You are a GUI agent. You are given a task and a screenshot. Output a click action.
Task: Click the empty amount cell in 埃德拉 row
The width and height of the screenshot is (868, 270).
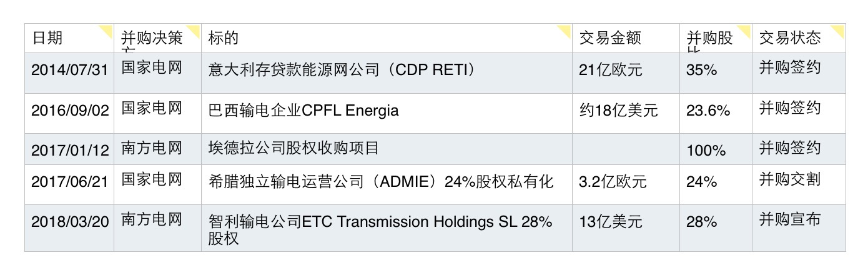pos(626,149)
